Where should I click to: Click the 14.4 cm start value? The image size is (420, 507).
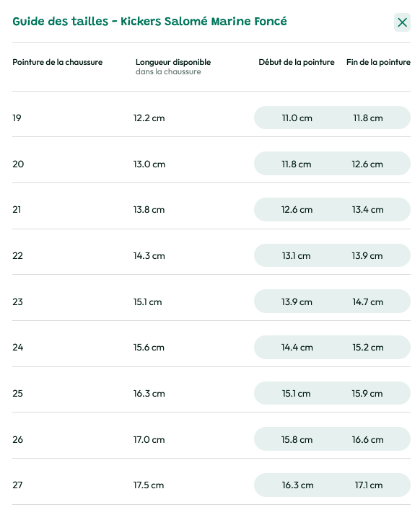pos(297,348)
